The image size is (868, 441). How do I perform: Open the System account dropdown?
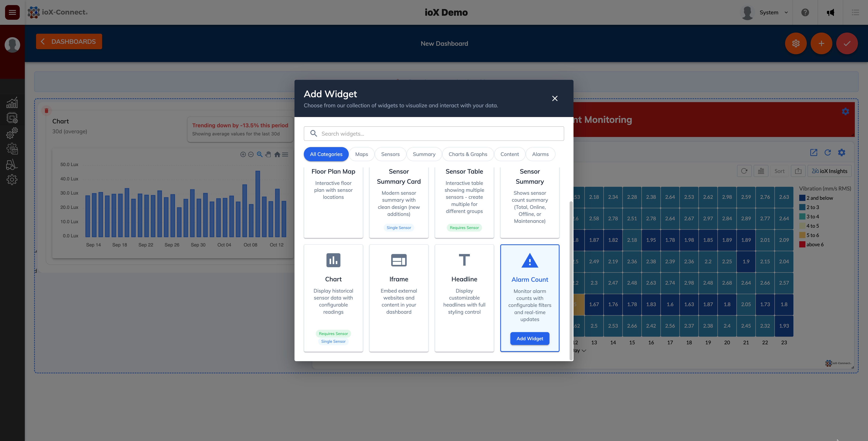click(773, 12)
